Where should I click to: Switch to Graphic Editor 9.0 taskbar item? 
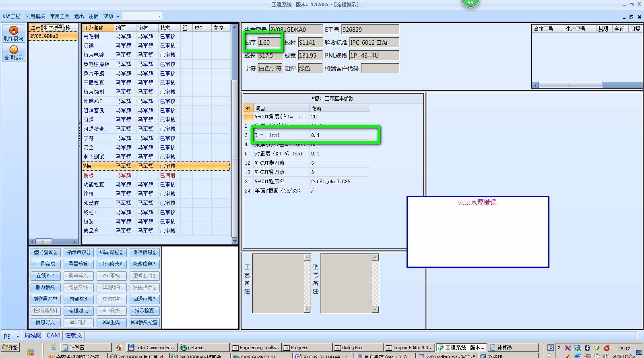click(x=410, y=348)
